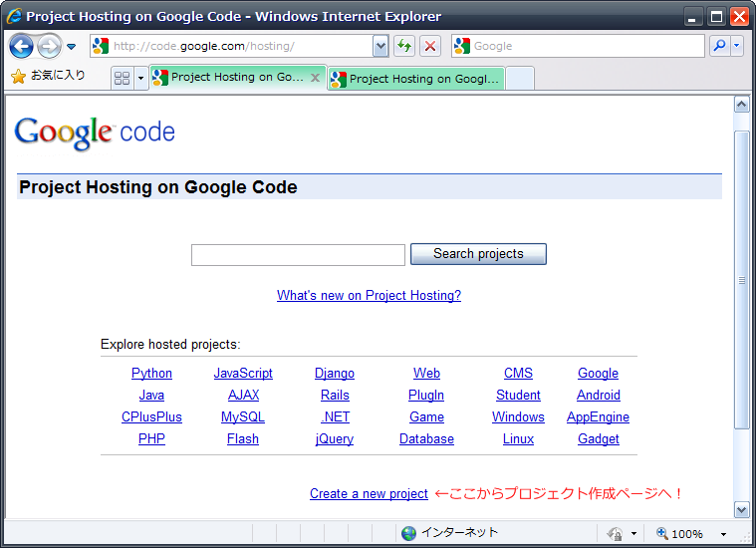Open the Java projects link
Screen dimensions: 756x548
(x=151, y=396)
